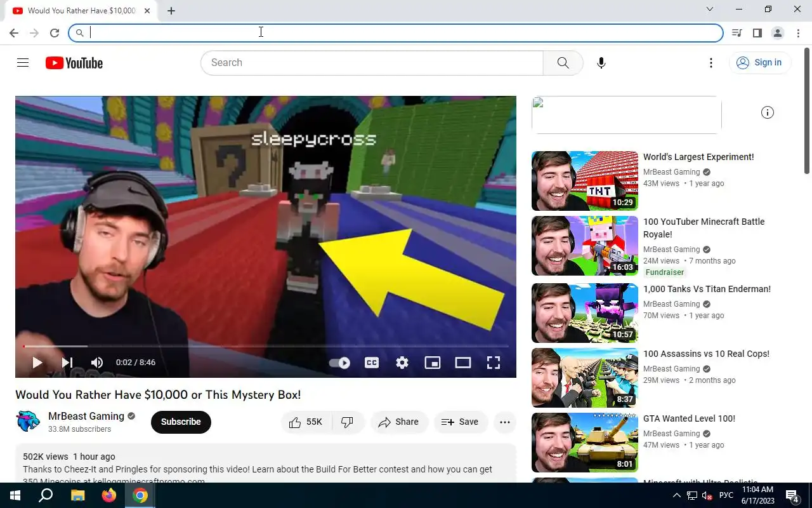
Task: Switch to theater mode
Action: (463, 363)
